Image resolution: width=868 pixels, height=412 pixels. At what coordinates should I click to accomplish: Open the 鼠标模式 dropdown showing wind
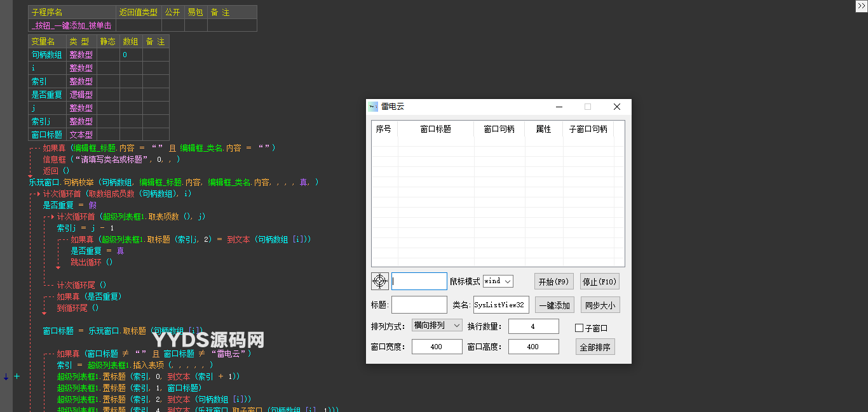point(498,281)
